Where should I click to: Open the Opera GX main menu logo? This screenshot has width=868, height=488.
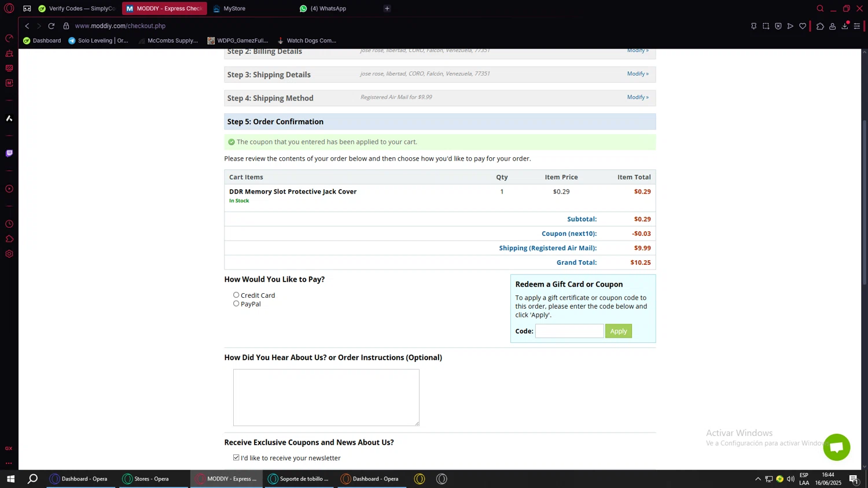tap(9, 9)
